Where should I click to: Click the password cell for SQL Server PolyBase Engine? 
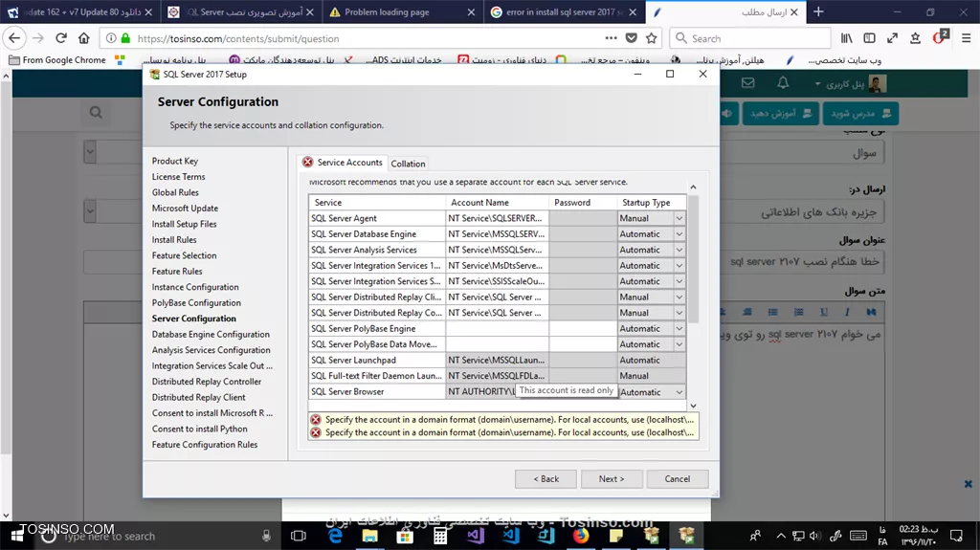[583, 328]
